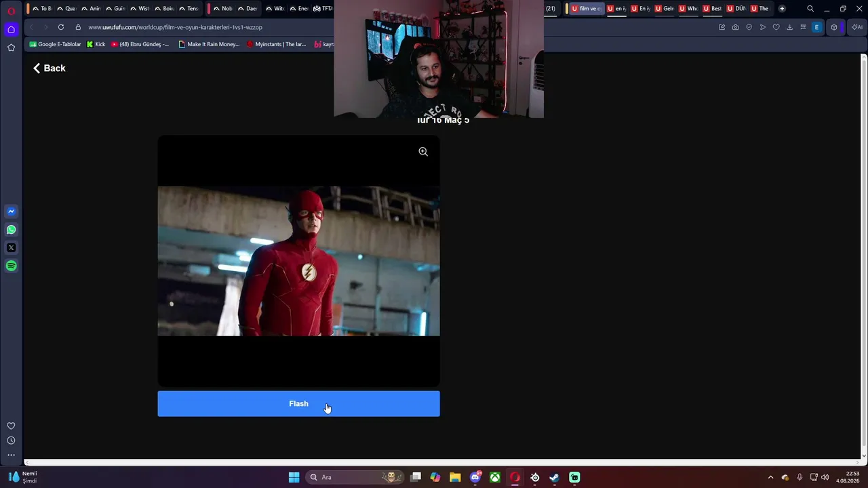The image size is (868, 488).
Task: Open the Make It Rain Money bookmark
Action: coord(209,44)
